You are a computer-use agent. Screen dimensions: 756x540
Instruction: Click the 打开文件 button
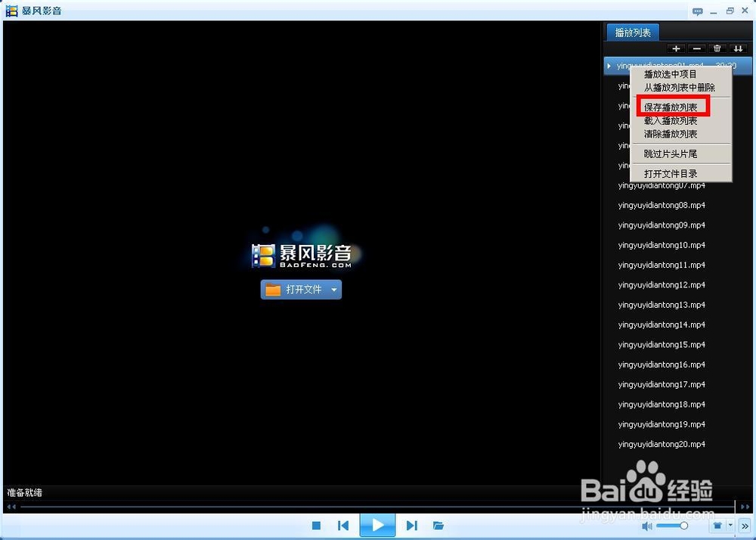point(301,289)
